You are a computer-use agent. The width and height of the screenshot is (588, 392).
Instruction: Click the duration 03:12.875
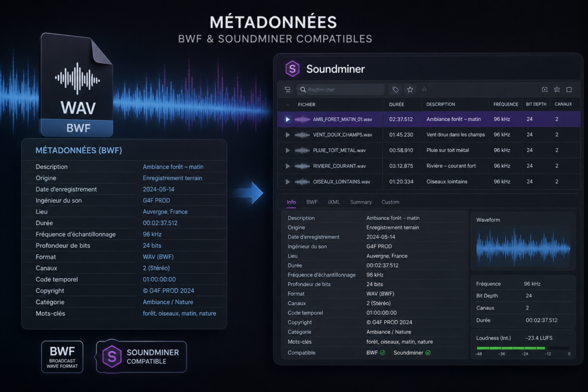[401, 166]
